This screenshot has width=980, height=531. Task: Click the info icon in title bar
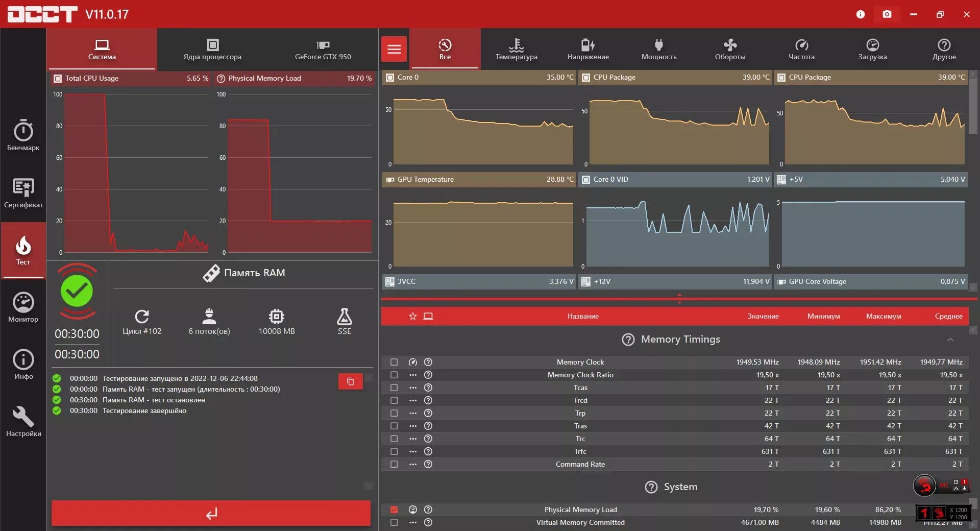[861, 14]
